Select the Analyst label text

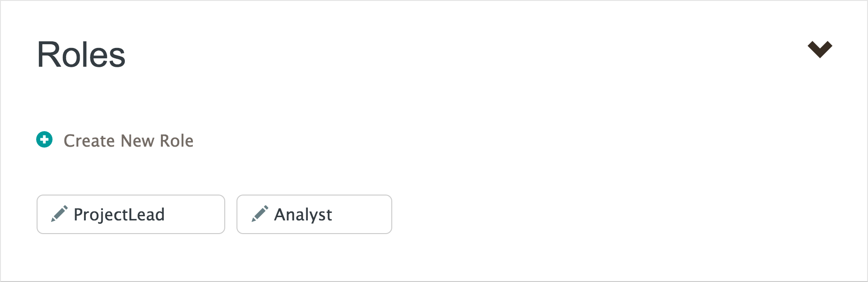(303, 215)
